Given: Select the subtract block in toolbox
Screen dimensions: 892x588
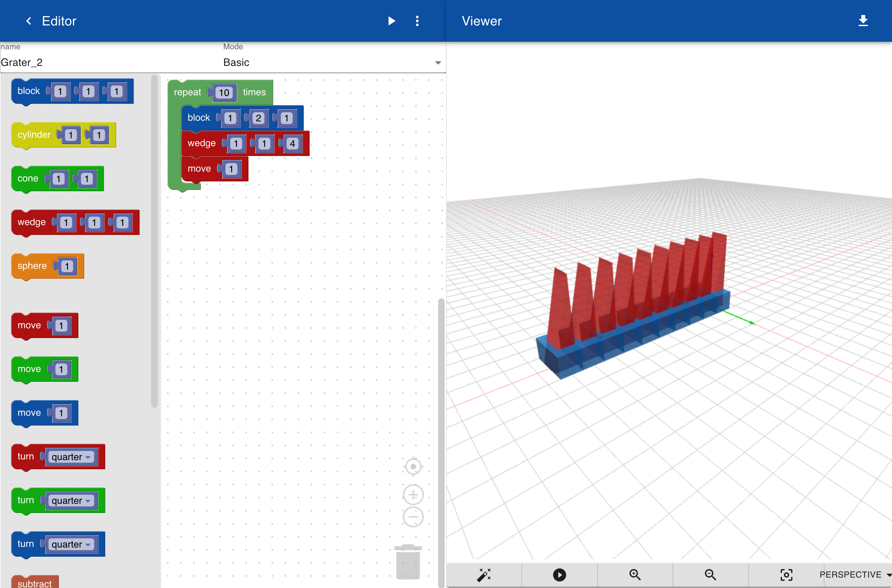Looking at the screenshot, I should (x=35, y=583).
